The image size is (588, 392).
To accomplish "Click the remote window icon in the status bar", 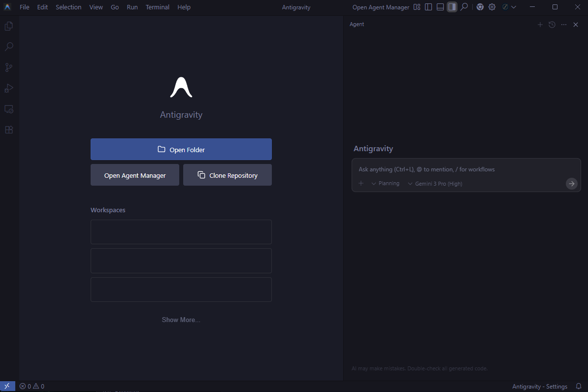I will point(7,387).
